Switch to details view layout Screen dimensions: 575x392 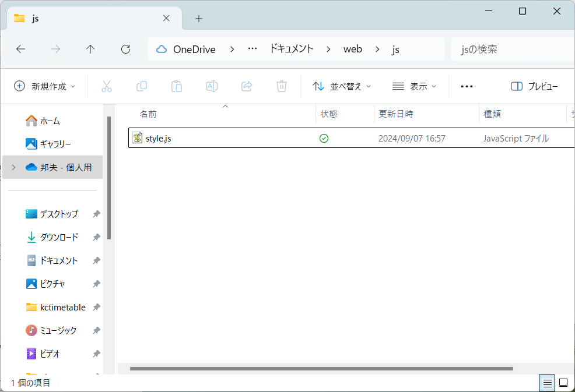547,383
